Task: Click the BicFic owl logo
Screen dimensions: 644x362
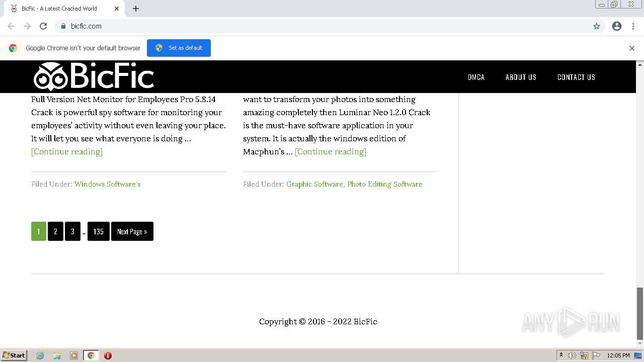Action: point(94,76)
